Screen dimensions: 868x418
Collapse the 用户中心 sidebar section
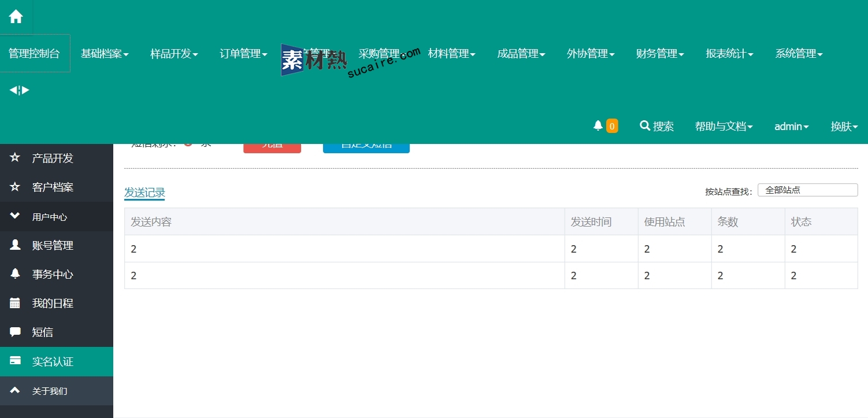(x=57, y=217)
